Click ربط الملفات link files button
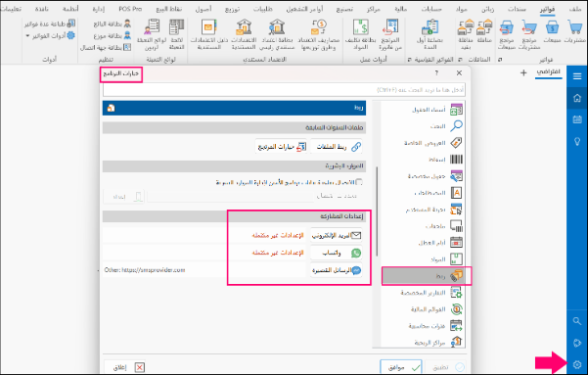The width and height of the screenshot is (588, 375). [337, 147]
